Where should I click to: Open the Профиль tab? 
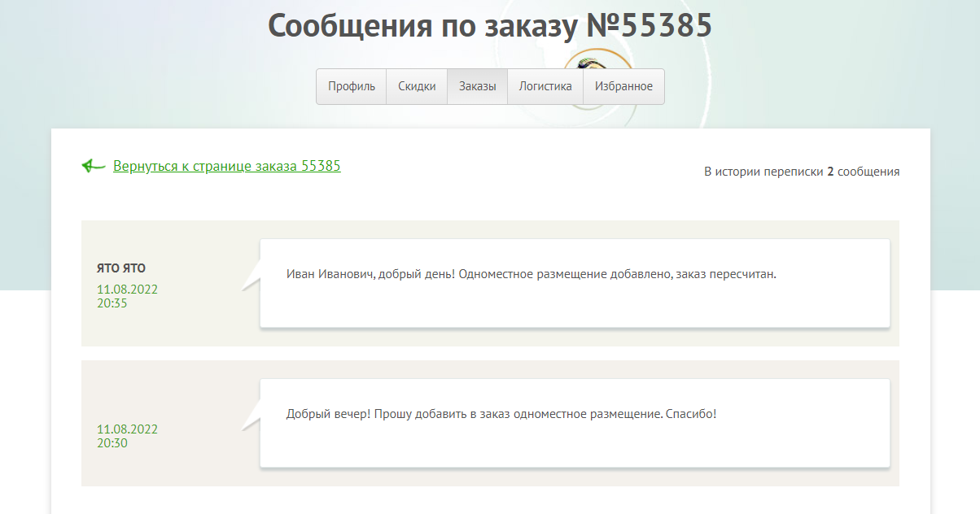click(x=351, y=86)
